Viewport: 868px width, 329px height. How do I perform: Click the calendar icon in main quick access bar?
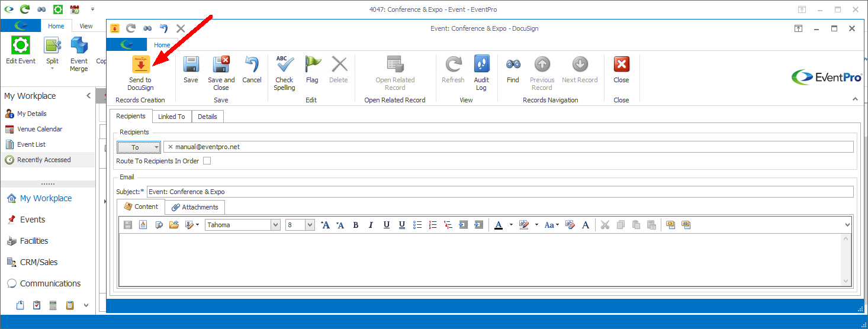click(75, 9)
